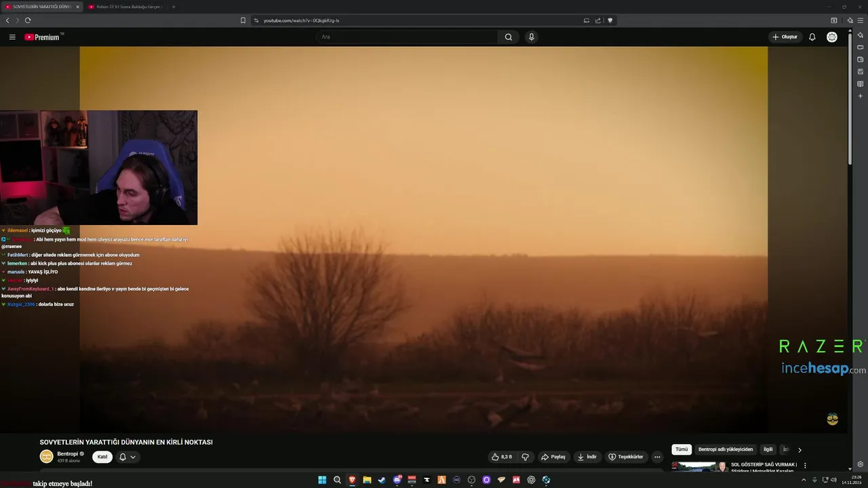Viewport: 868px width, 488px height.
Task: Open more video actions ellipsis
Action: [x=657, y=457]
